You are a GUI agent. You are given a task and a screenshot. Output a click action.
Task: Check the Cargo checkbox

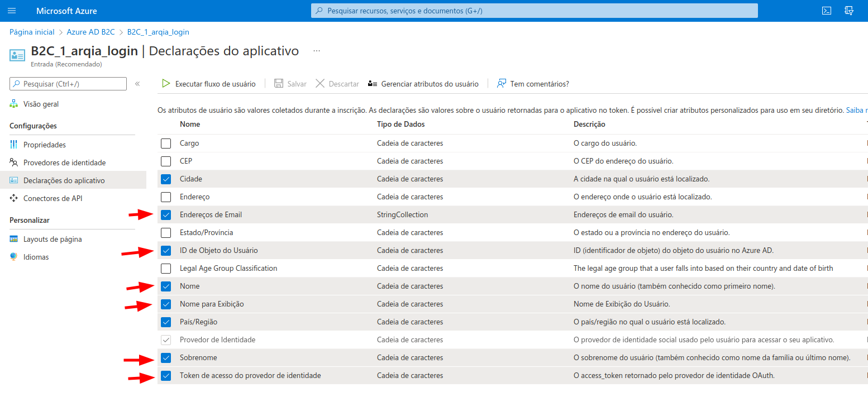tap(166, 144)
